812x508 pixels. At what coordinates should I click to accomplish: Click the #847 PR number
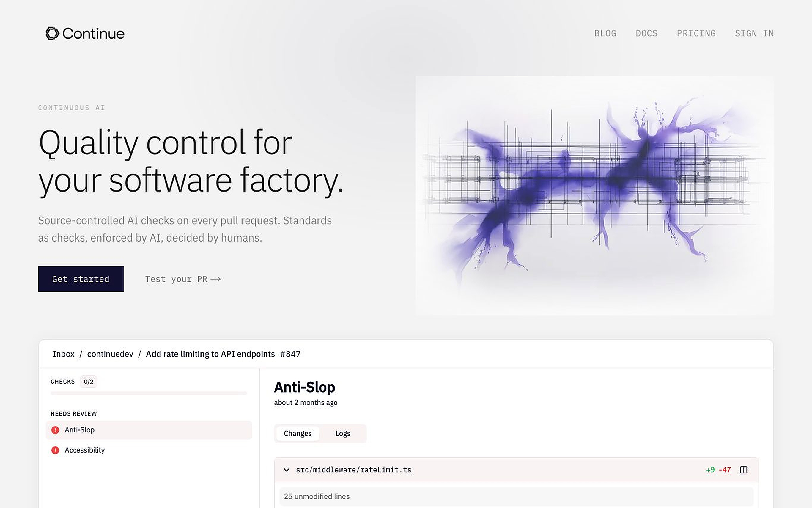coord(290,354)
